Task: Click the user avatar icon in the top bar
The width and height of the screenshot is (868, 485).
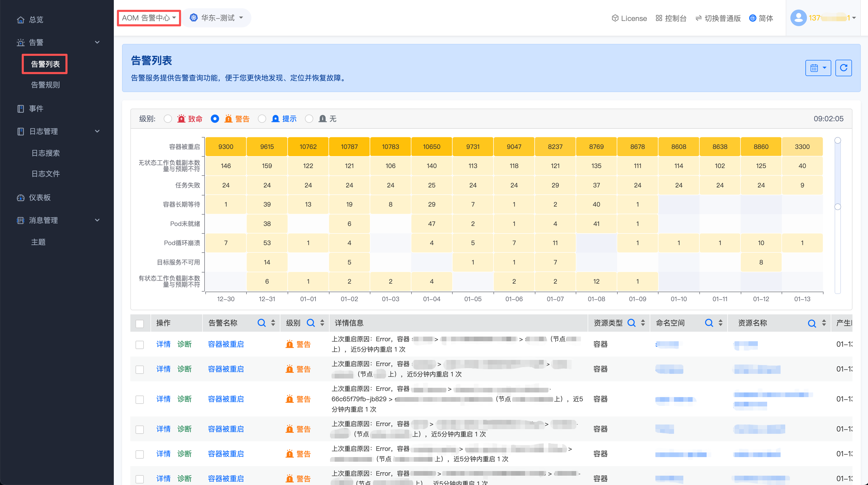Action: coord(798,18)
